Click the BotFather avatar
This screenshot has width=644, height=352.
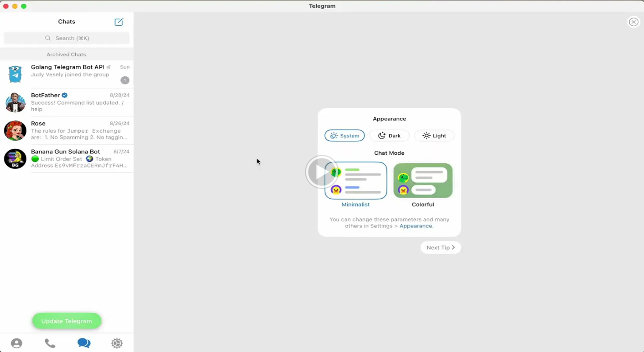click(15, 102)
